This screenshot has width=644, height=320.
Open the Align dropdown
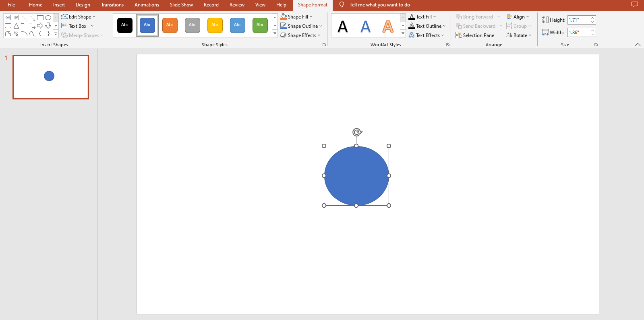[518, 17]
